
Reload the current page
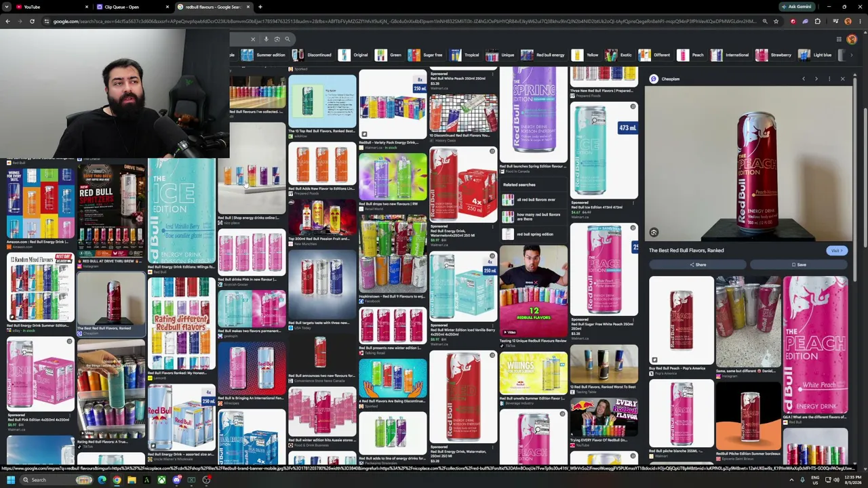32,21
